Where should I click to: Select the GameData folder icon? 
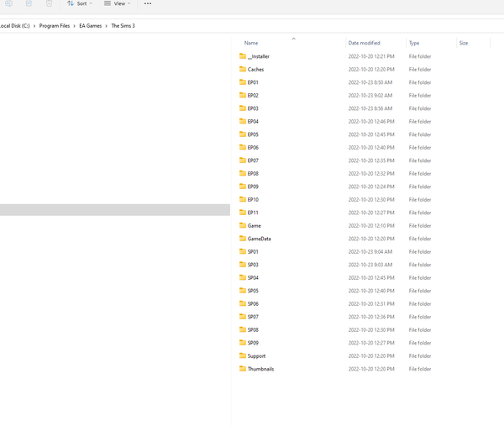click(243, 239)
